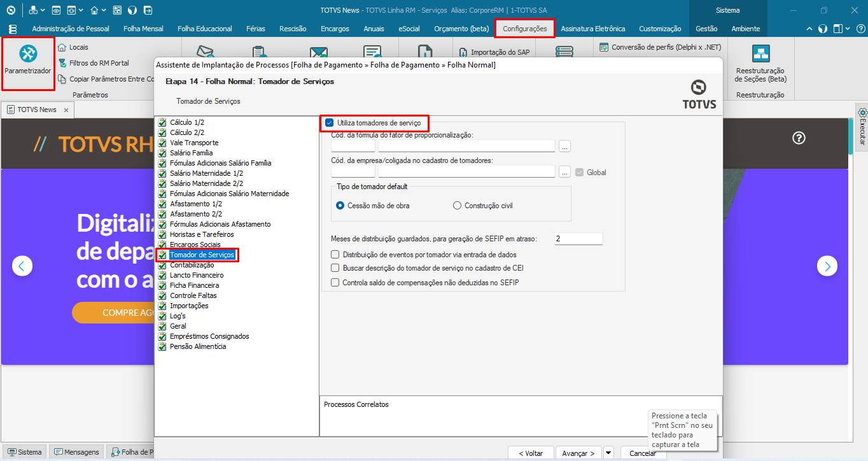Viewport: 868px width, 461px height.
Task: Enable Distribuição de eventos por tomador checkbox
Action: tap(335, 254)
